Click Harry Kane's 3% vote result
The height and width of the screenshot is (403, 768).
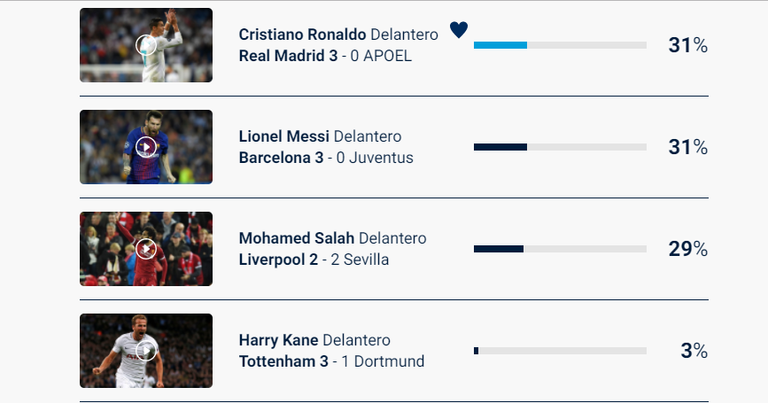pos(694,351)
